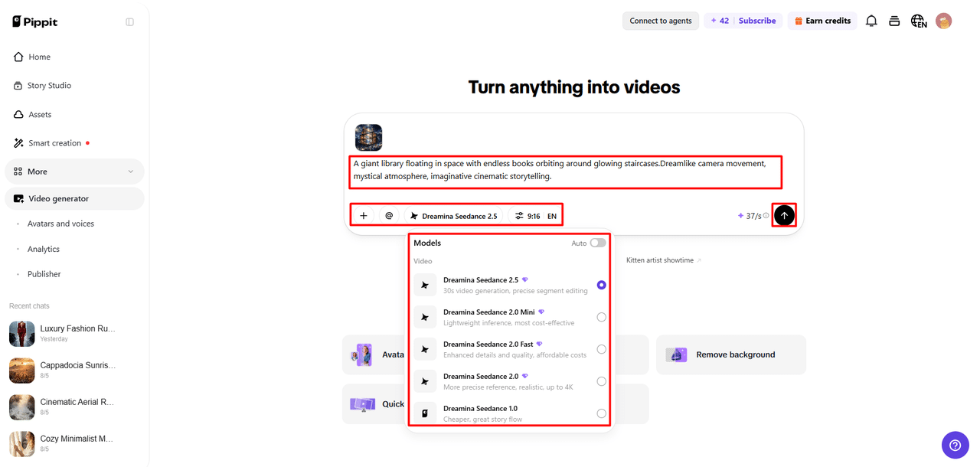
Task: Click 'More precise reference, realistic, up to 4K' text
Action: (x=510, y=387)
